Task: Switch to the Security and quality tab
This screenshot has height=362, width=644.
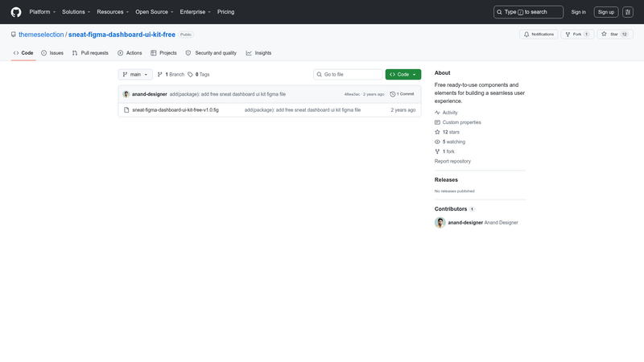Action: pyautogui.click(x=211, y=53)
